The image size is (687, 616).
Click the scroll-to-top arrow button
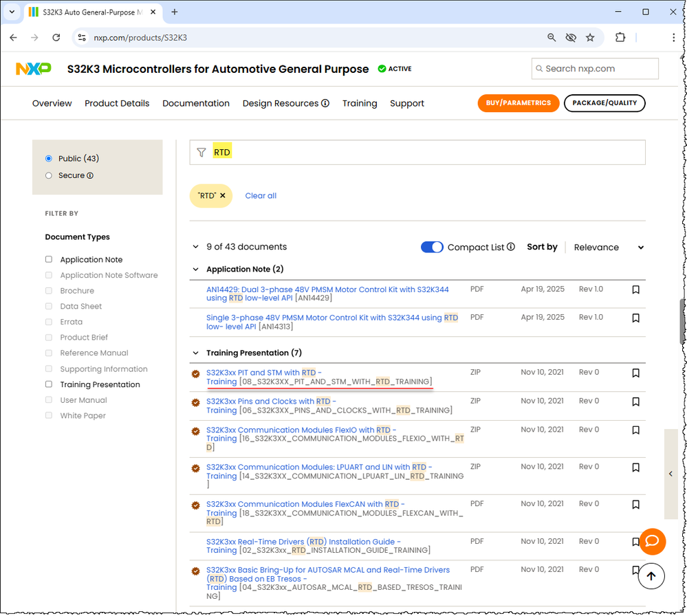[651, 576]
